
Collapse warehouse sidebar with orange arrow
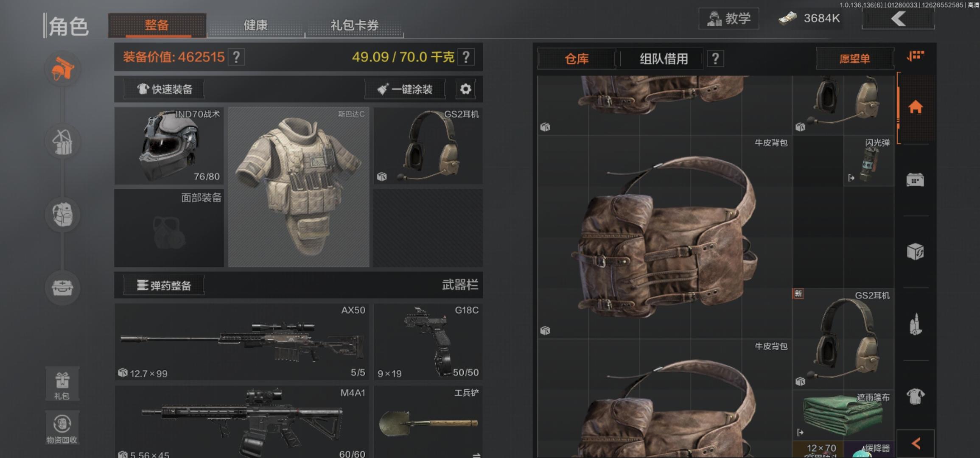tap(916, 444)
